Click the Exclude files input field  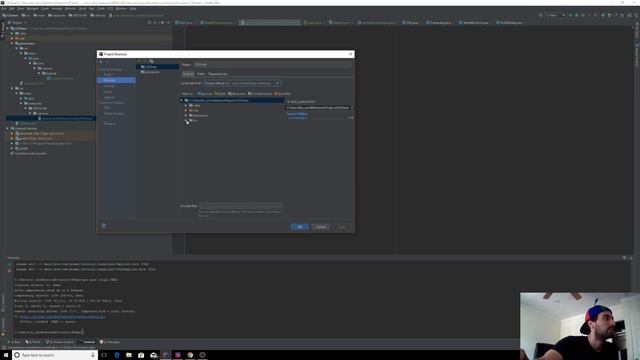[x=241, y=206]
